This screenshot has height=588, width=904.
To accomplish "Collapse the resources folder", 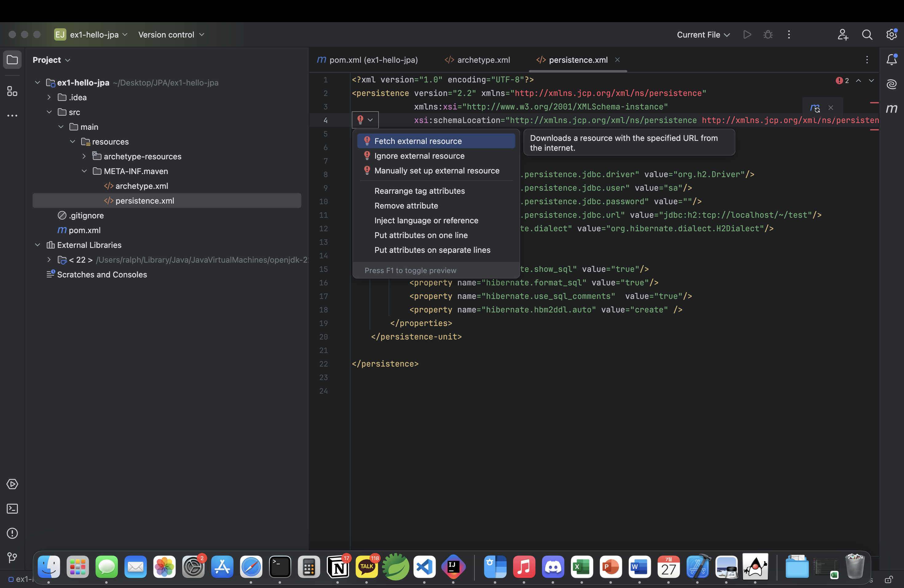I will coord(73,142).
